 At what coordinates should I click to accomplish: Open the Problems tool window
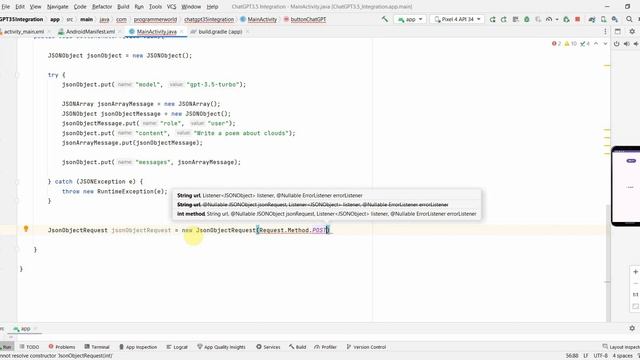(x=62, y=347)
